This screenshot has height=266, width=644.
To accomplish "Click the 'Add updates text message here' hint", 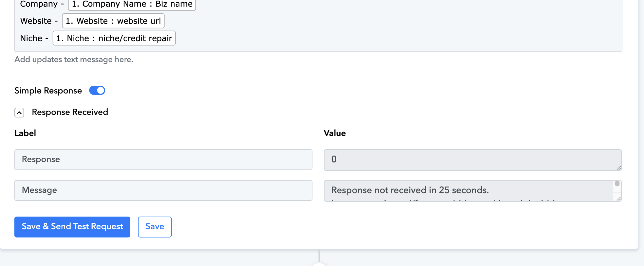I will [74, 60].
